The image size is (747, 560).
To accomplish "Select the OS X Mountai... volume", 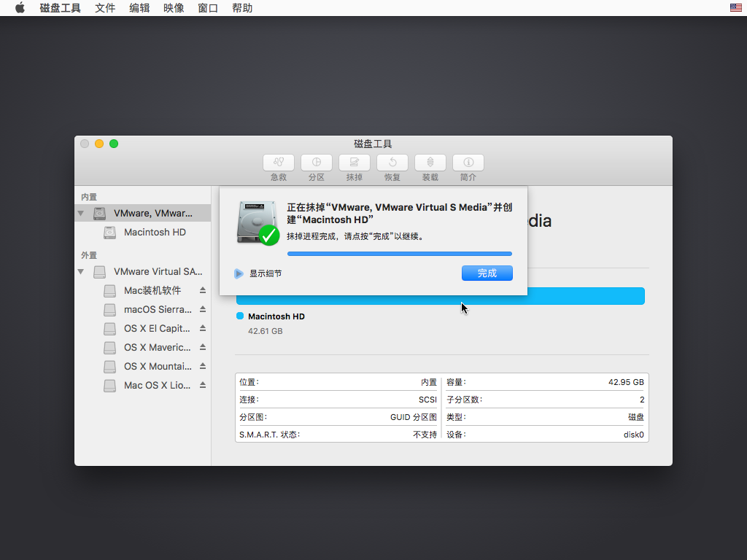I will pos(143,366).
